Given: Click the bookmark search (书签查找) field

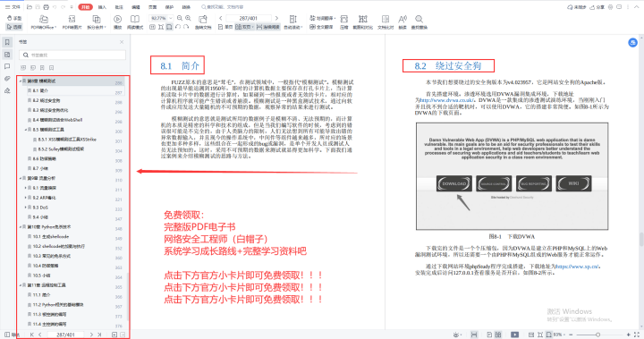Looking at the screenshot, I should pos(72,55).
